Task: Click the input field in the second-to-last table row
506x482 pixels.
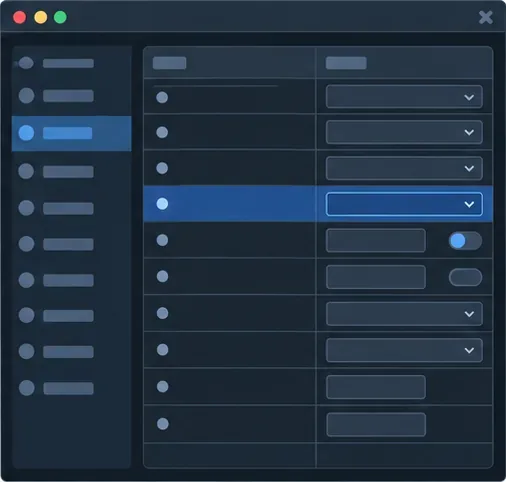Action: [376, 387]
